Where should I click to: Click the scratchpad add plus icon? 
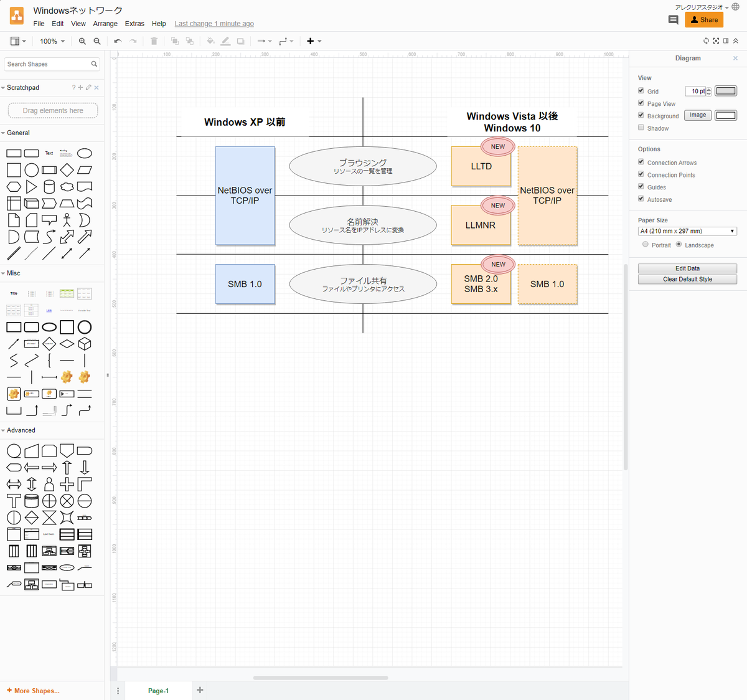point(80,88)
